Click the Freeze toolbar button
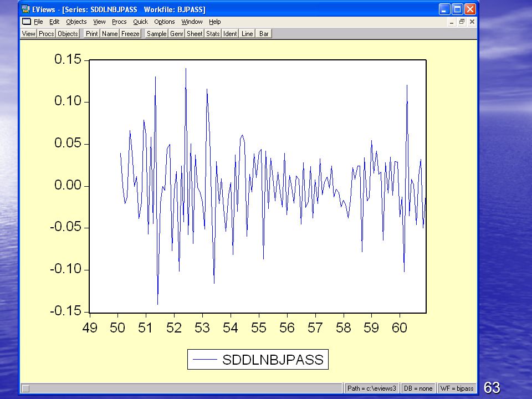Screen dimensions: 532x399 130,34
